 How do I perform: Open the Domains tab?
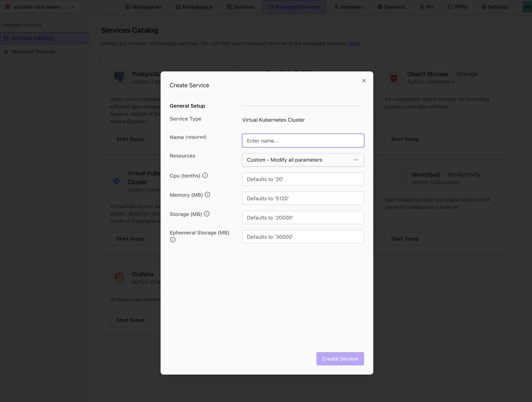click(391, 7)
